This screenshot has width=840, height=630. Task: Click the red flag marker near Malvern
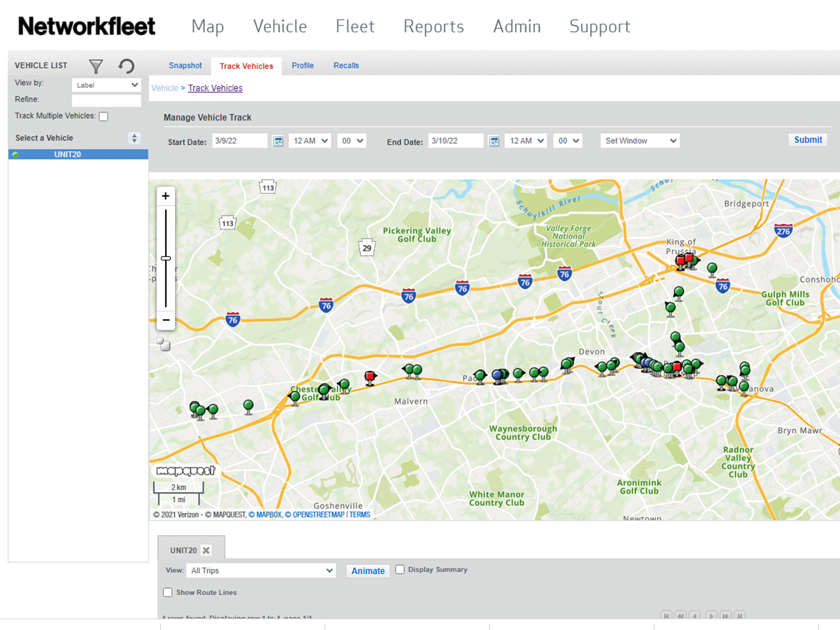pyautogui.click(x=370, y=377)
